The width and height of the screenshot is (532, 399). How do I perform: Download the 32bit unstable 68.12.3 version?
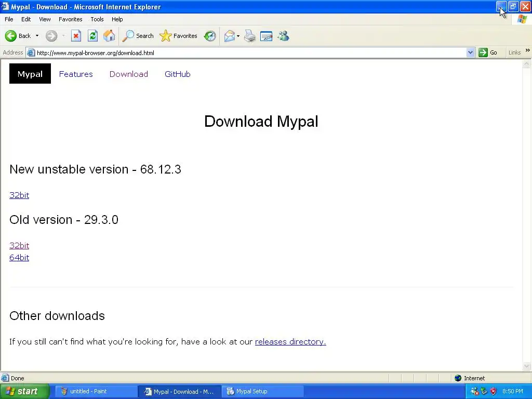click(19, 195)
